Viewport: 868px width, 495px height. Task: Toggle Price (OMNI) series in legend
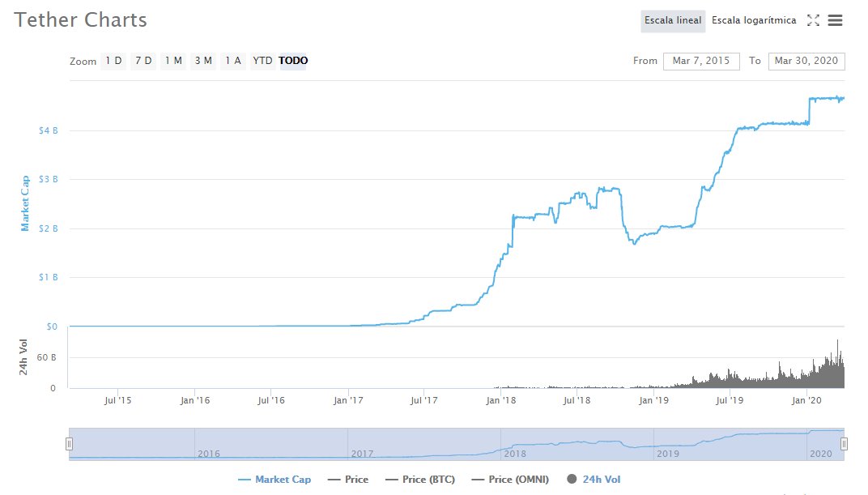pyautogui.click(x=510, y=480)
